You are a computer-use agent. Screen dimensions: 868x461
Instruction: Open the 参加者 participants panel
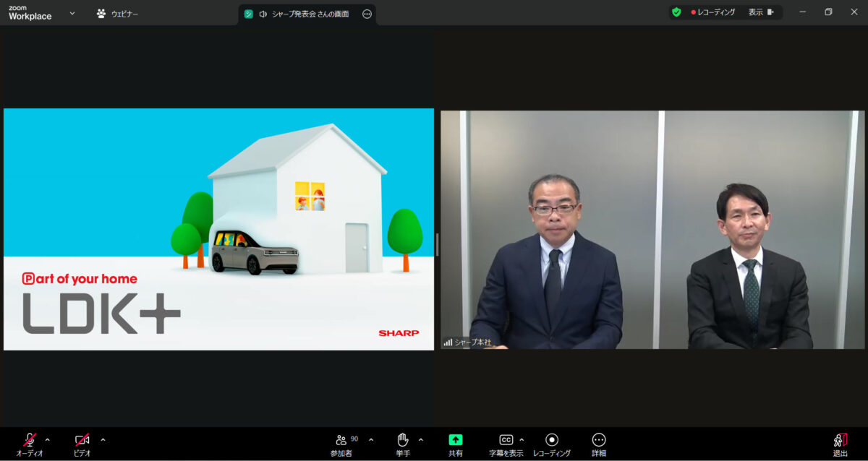coord(341,440)
